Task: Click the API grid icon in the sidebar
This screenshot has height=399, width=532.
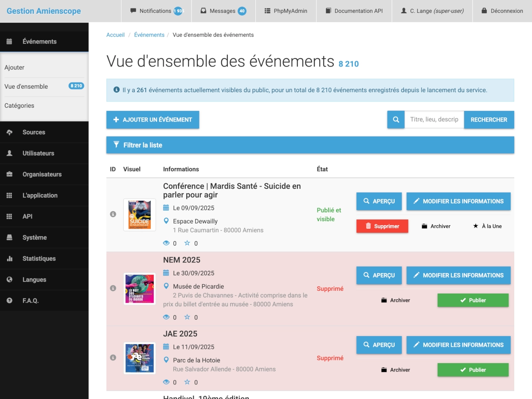Action: point(9,216)
